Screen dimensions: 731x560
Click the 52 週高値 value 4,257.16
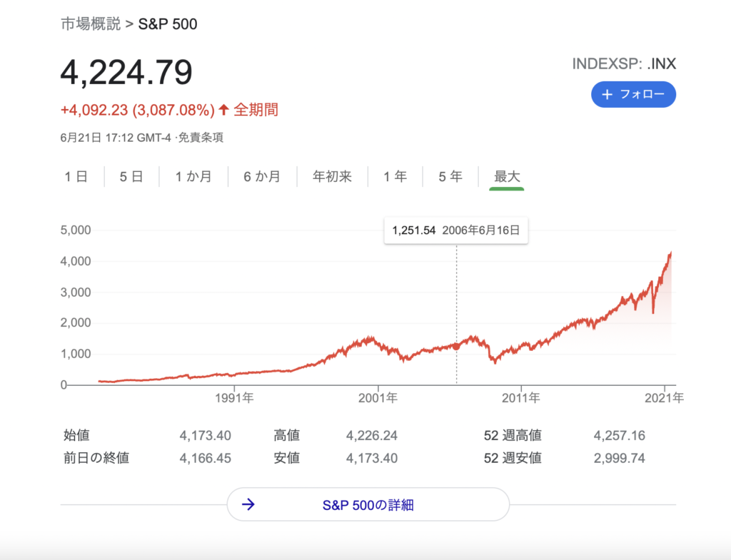tap(619, 436)
